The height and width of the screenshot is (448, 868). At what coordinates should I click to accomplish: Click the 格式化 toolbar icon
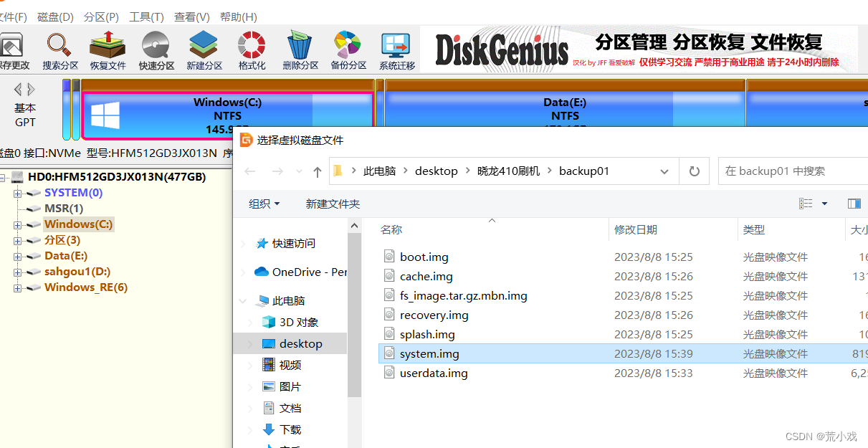252,44
